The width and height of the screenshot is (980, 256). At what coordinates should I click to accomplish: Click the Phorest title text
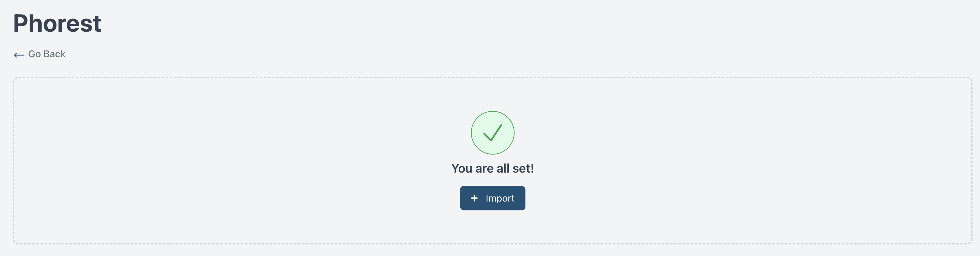coord(57,23)
